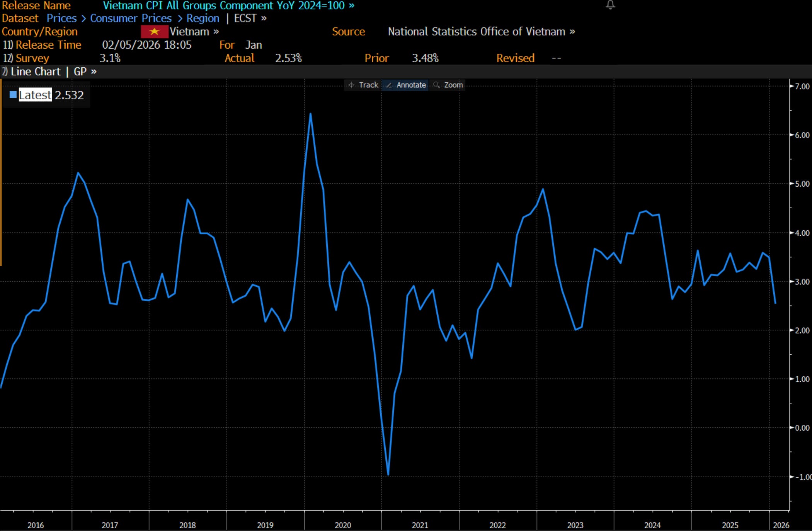812x531 pixels.
Task: Enable the Annotate tool
Action: coord(406,85)
